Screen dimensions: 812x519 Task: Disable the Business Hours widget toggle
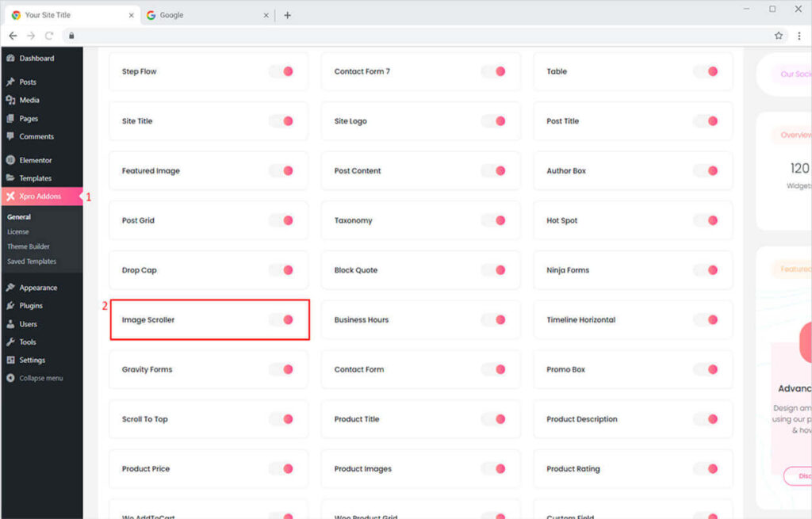494,320
